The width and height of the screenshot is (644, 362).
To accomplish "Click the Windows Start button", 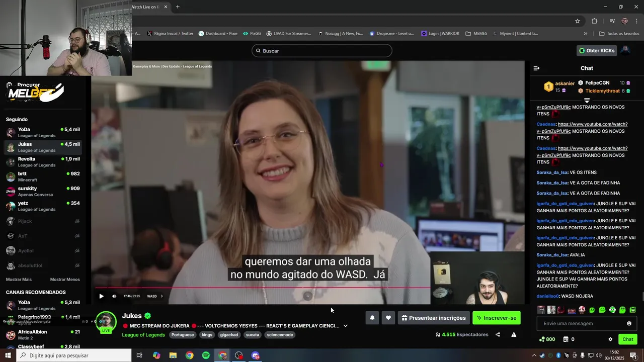I will click(x=8, y=355).
